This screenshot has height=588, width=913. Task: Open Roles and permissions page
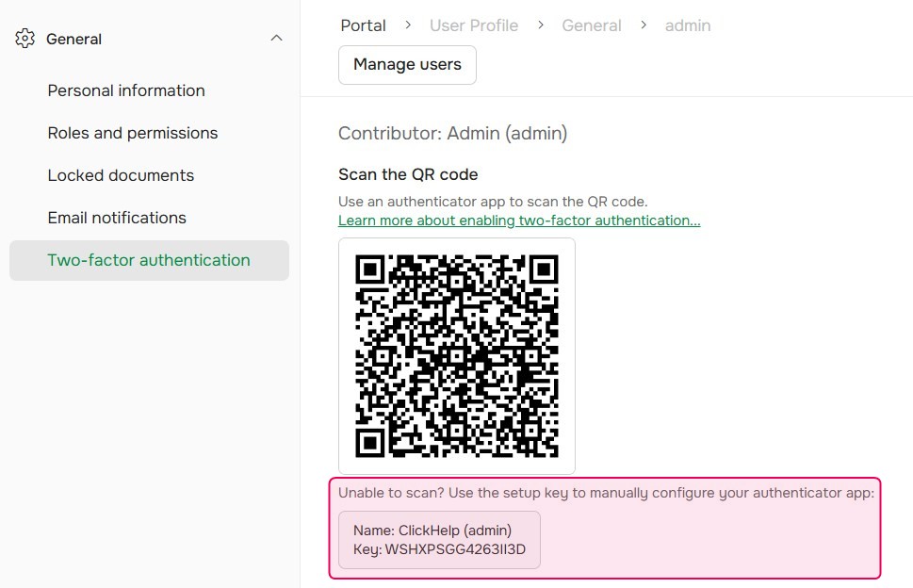click(132, 133)
